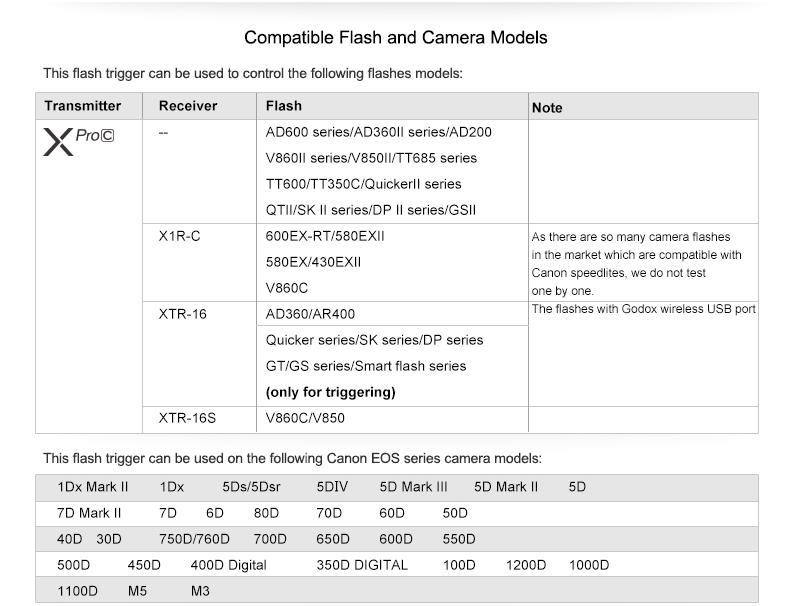Viewport: 790px width, 606px height.
Task: Click the Transmitter column header
Action: tap(83, 106)
